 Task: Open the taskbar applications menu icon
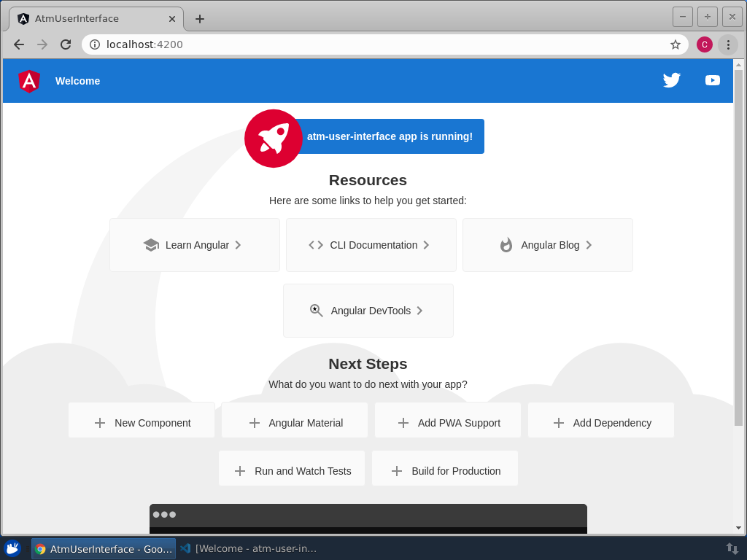(x=12, y=548)
